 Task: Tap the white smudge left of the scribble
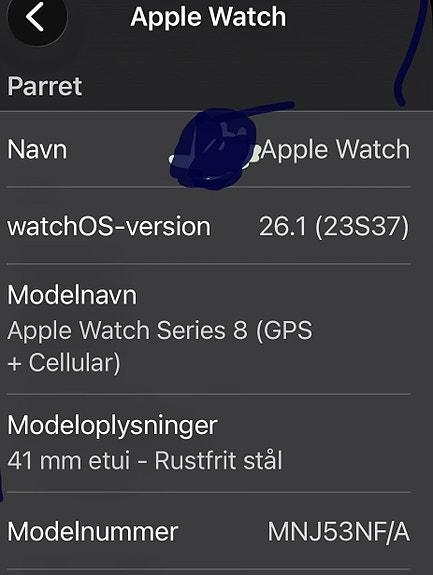coord(175,160)
